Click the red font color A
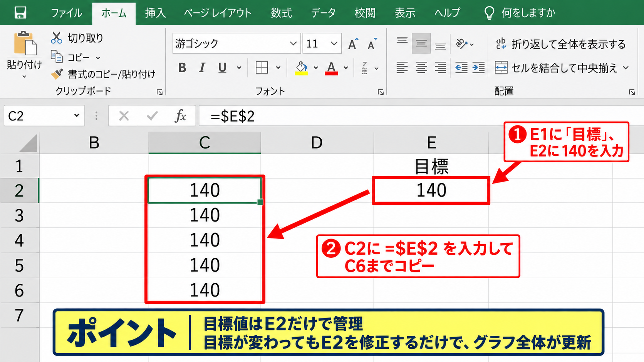Image resolution: width=644 pixels, height=362 pixels. (x=331, y=68)
